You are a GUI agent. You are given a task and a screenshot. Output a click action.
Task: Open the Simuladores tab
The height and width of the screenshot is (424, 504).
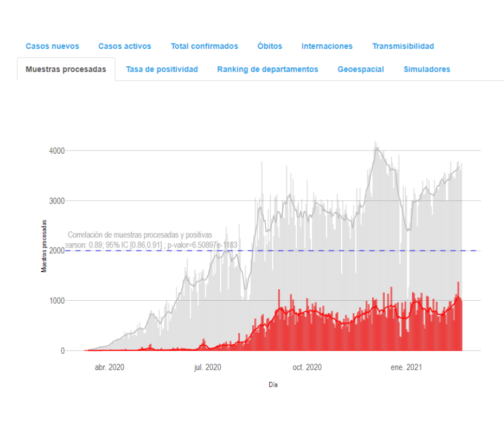[x=426, y=69]
